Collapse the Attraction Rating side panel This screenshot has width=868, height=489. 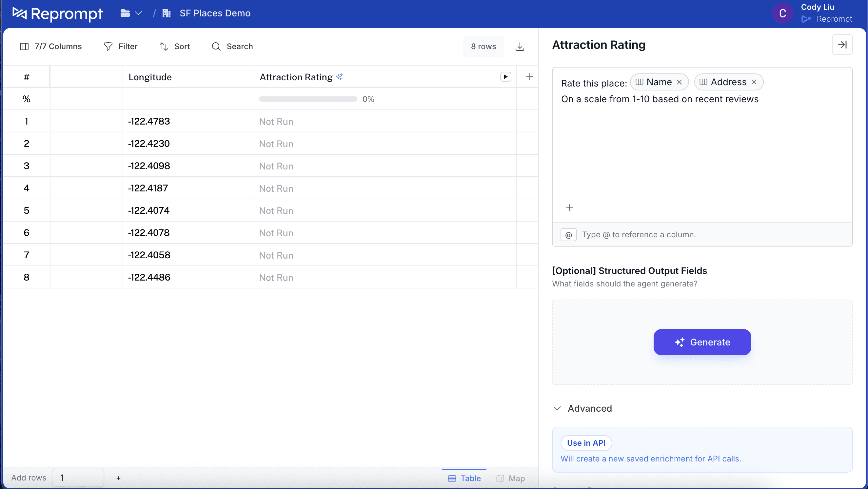point(842,45)
